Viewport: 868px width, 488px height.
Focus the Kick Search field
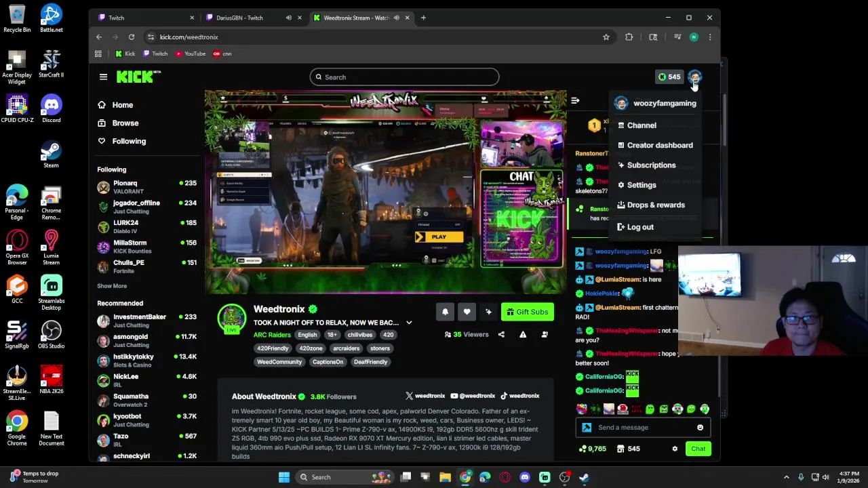[405, 77]
